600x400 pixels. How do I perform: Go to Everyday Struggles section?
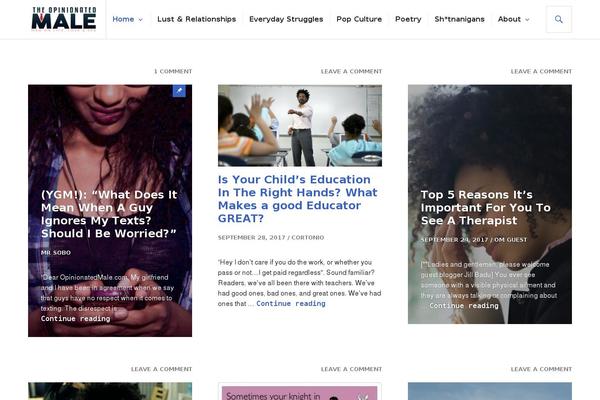(286, 19)
